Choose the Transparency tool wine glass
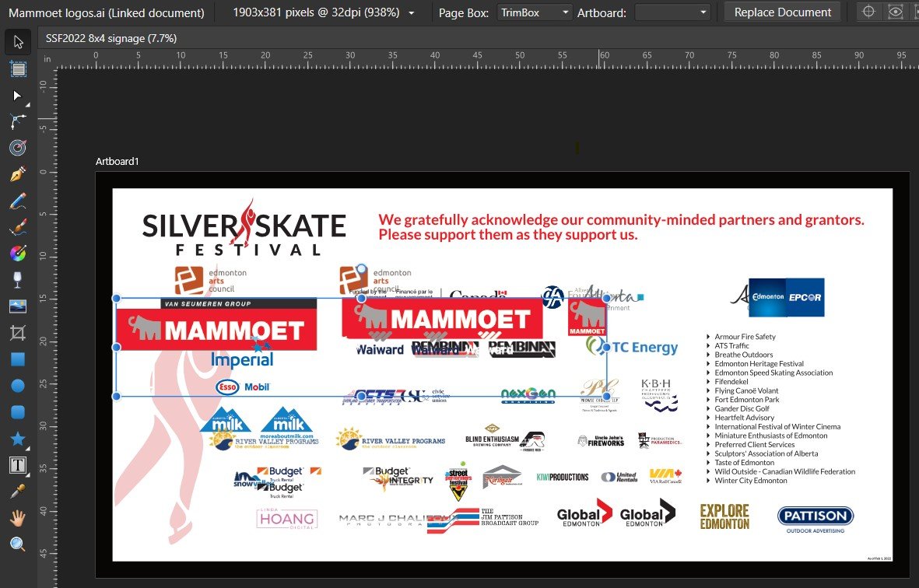 point(18,279)
